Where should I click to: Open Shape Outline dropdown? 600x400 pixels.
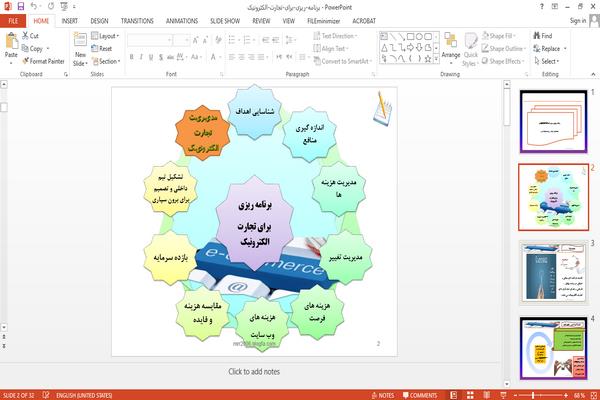[504, 49]
